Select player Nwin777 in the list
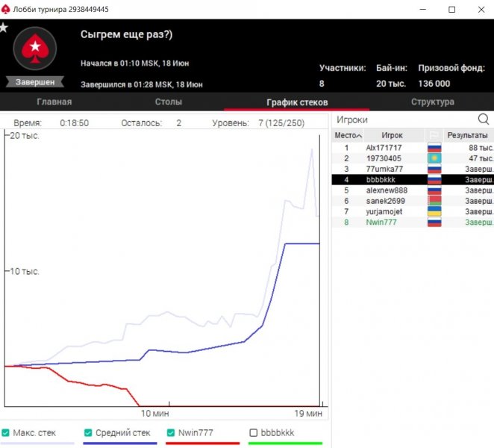 [382, 223]
